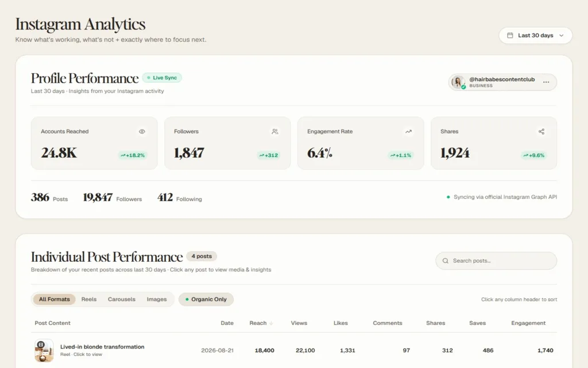588x368 pixels.
Task: Click the +312 followers growth badge
Action: pyautogui.click(x=269, y=155)
